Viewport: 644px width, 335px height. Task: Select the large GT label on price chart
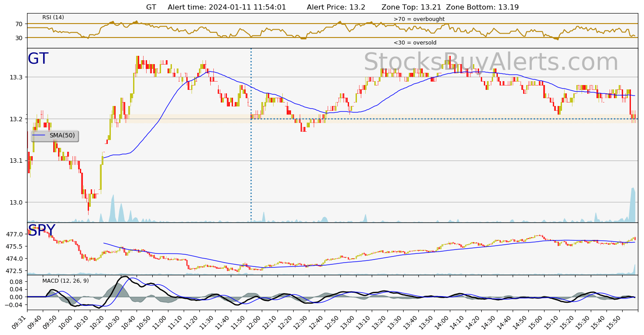[38, 59]
